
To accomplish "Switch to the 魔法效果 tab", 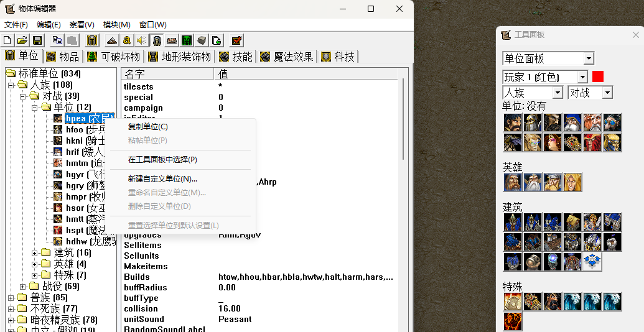I will point(287,57).
